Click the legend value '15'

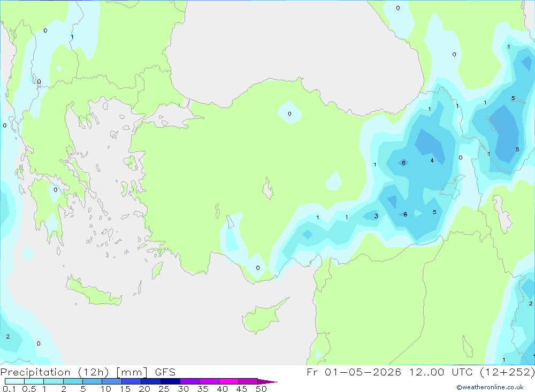[125, 389]
